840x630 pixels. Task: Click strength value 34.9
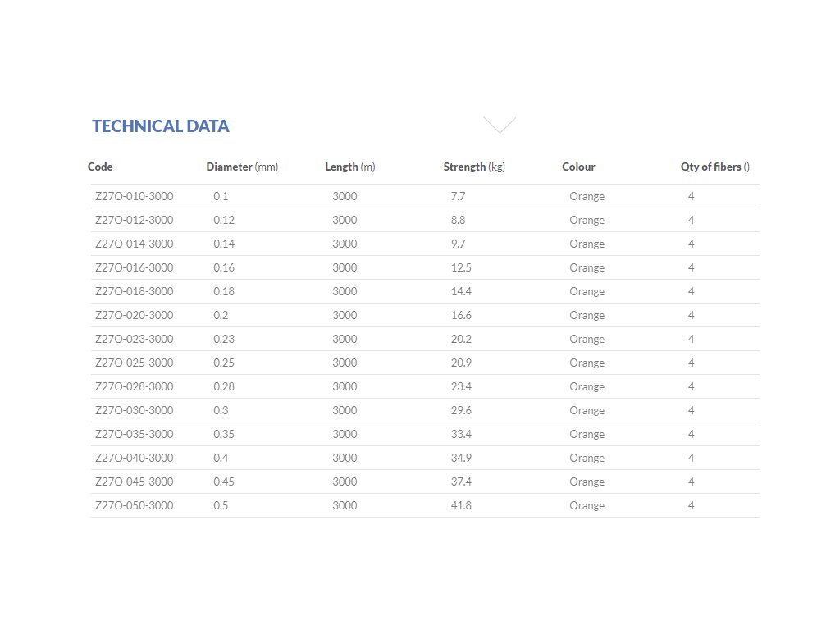461,458
